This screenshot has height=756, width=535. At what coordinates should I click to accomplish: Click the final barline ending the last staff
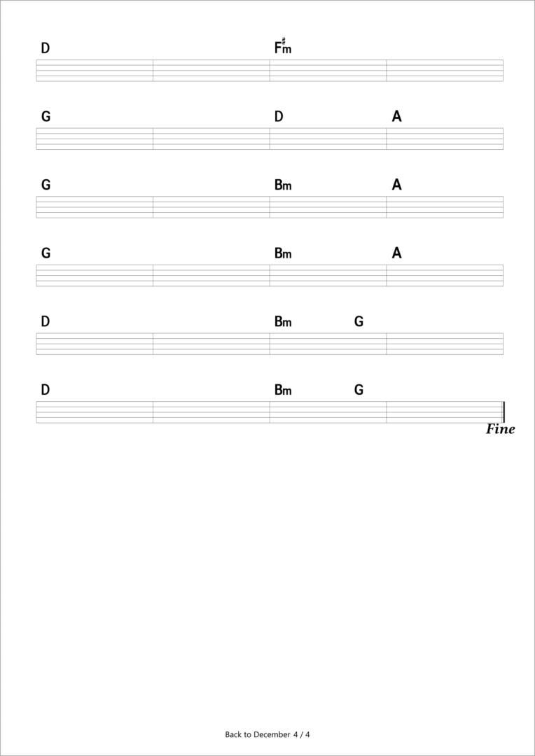(x=503, y=412)
